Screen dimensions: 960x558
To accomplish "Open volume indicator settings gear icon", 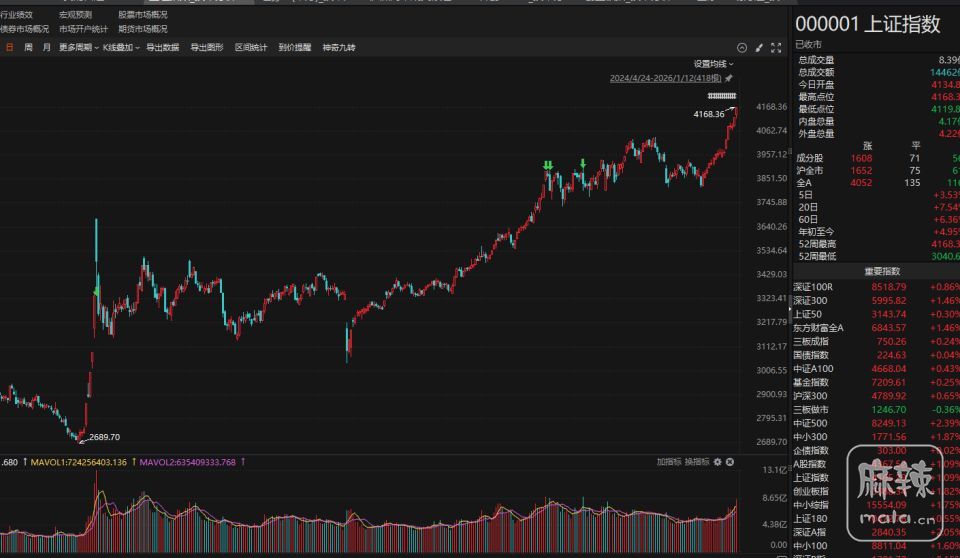I will coord(717,462).
